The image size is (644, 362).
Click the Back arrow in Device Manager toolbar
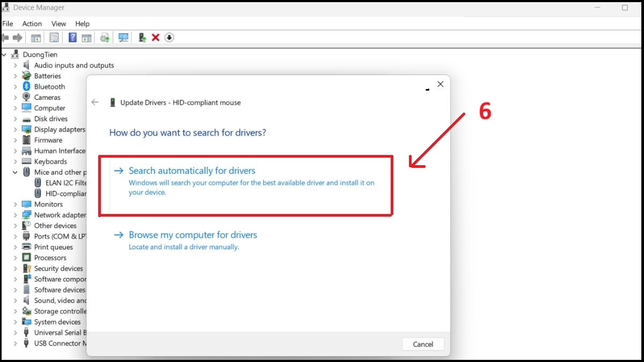(5, 38)
